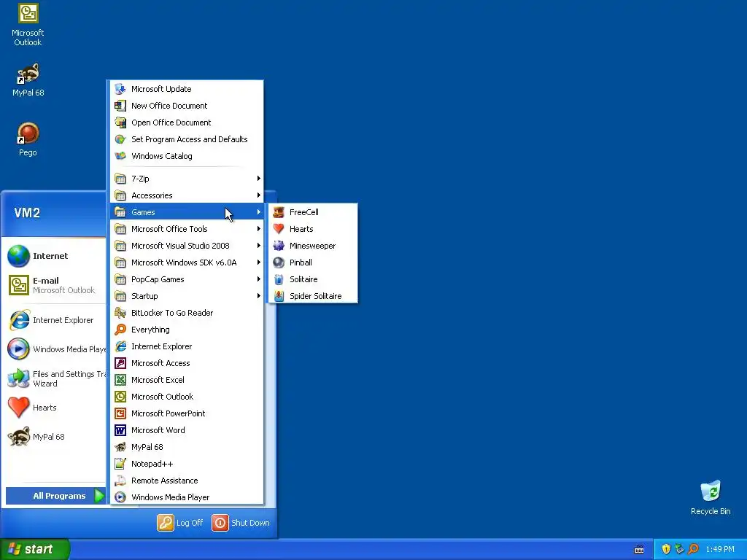Expand the Startup folder
This screenshot has height=560, width=747.
[x=187, y=296]
